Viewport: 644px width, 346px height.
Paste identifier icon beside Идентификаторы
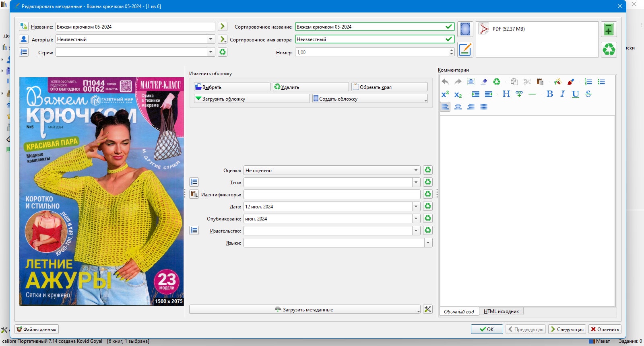coord(194,194)
